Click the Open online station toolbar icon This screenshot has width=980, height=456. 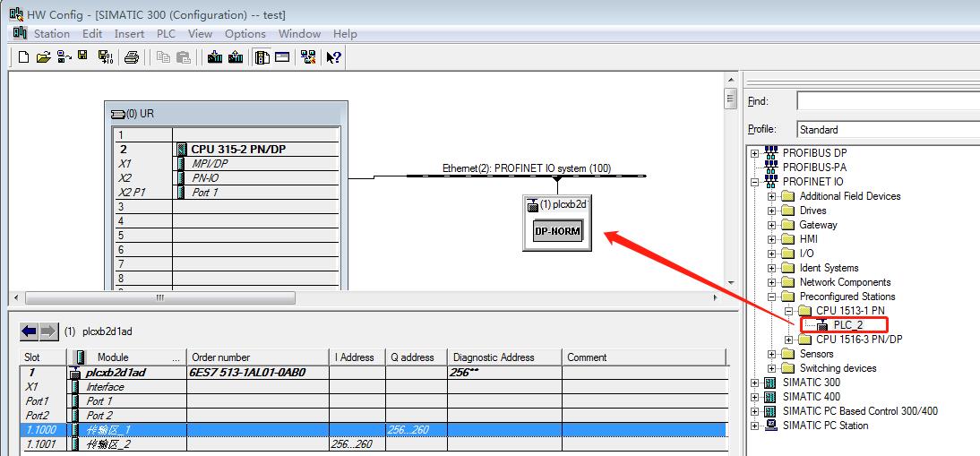[64, 57]
